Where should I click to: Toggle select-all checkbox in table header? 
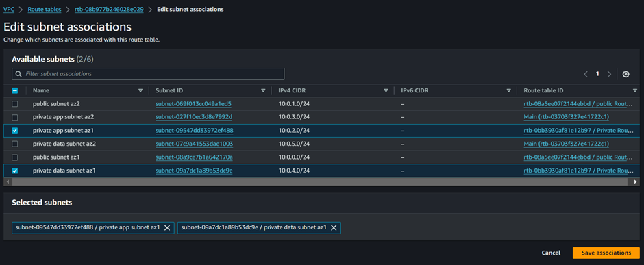coord(15,90)
